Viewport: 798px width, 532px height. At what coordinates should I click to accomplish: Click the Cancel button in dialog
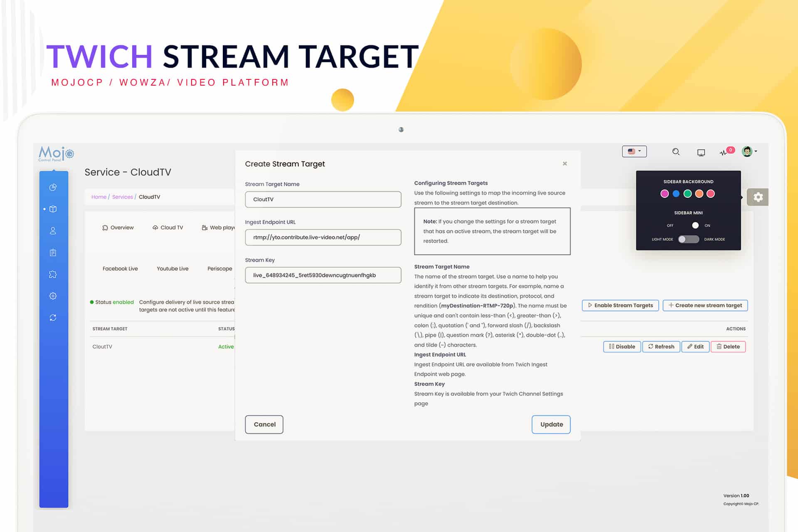(x=264, y=424)
